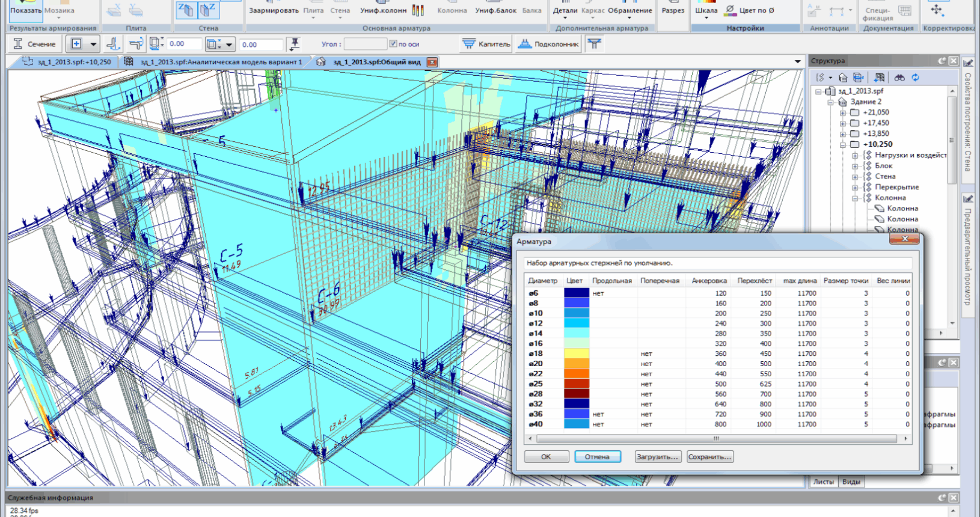Switch to the Листы tab
The image size is (980, 517).
pos(823,482)
